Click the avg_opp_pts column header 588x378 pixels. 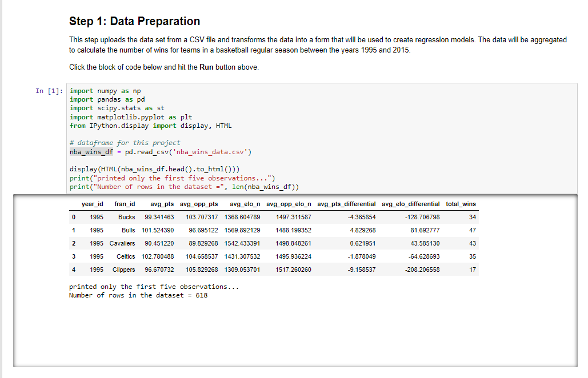199,204
